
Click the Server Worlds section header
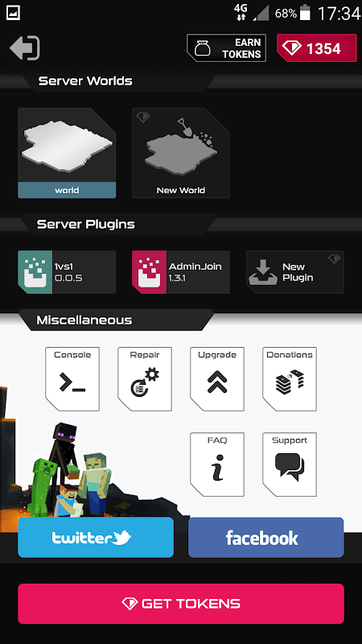point(85,81)
